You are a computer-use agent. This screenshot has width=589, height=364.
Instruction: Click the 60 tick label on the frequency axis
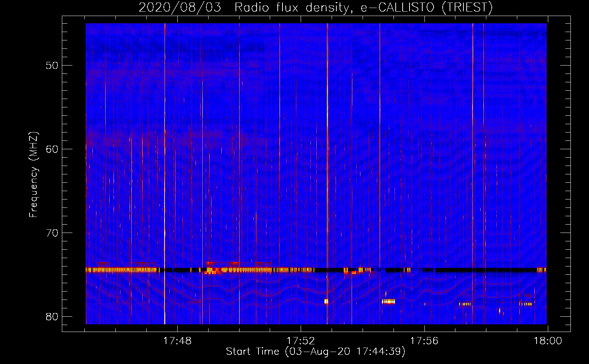(52, 149)
